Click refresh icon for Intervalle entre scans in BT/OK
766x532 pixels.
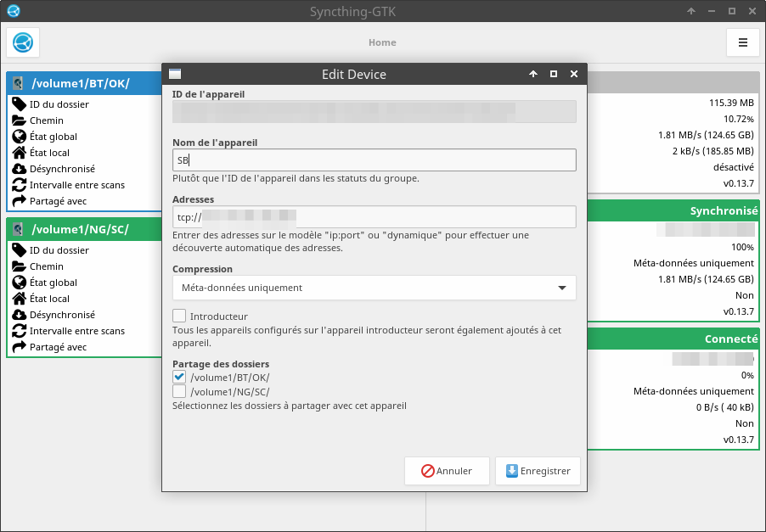(x=19, y=184)
